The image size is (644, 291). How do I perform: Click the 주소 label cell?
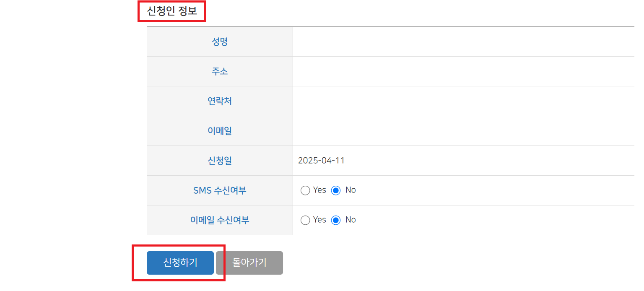click(220, 71)
